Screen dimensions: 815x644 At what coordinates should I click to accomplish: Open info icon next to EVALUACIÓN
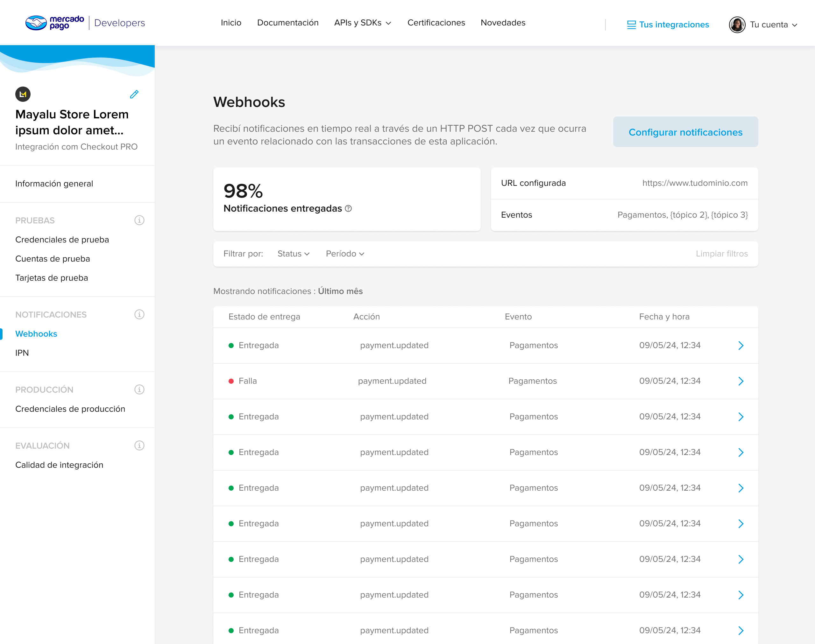[139, 446]
